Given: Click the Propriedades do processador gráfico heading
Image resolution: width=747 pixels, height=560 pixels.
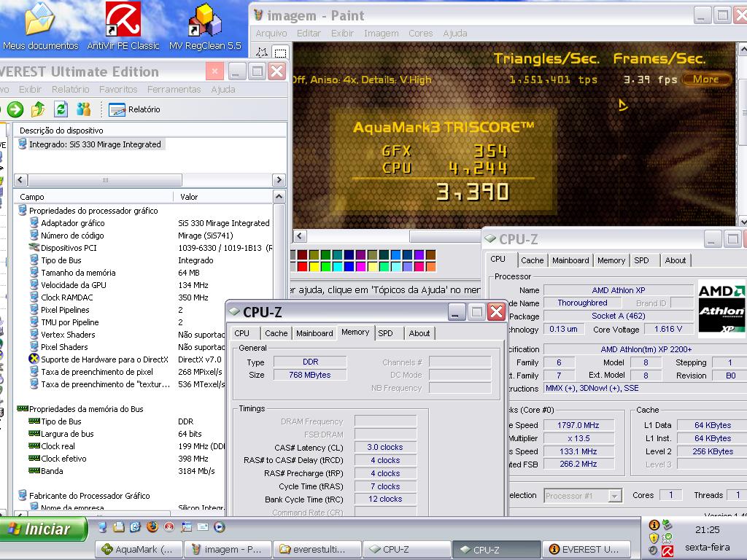Looking at the screenshot, I should coord(93,211).
